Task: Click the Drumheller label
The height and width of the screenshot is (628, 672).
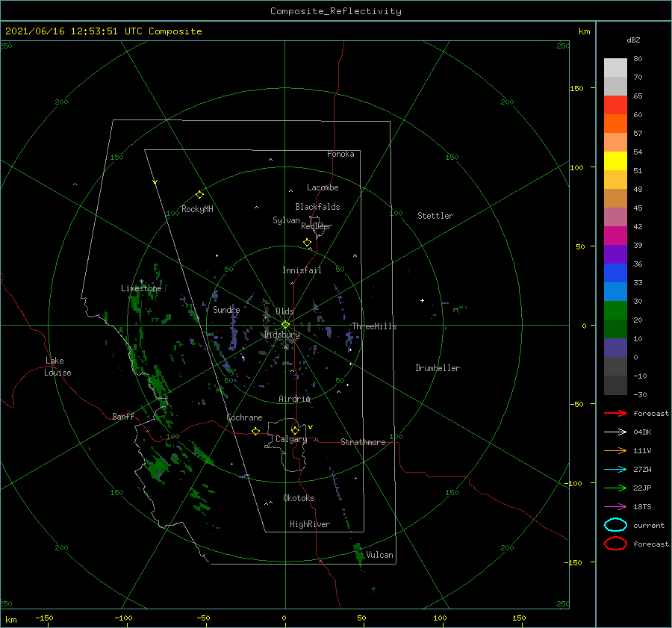Action: pyautogui.click(x=438, y=368)
